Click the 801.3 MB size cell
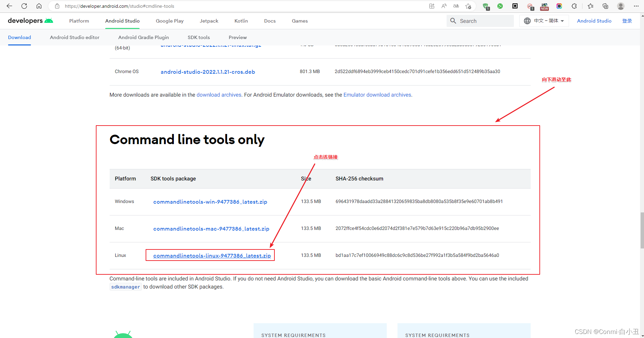 tap(310, 71)
